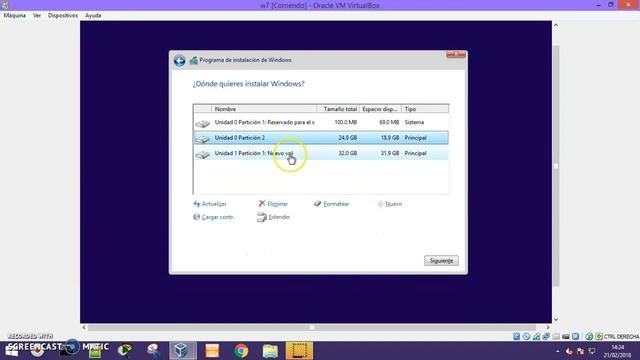Click the 'Tamaño total' column header
The width and height of the screenshot is (640, 360).
338,109
